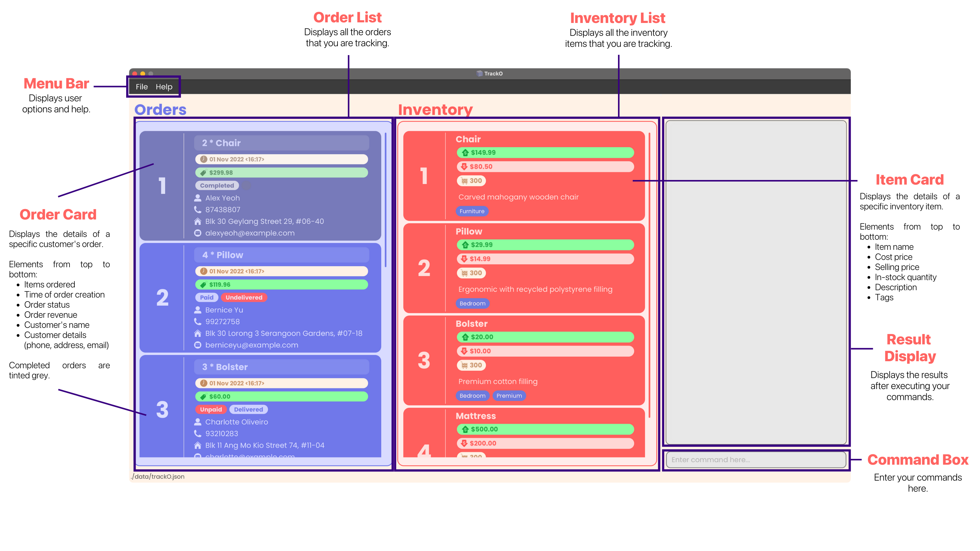Click the price tag icon beside $60.00

pyautogui.click(x=204, y=397)
